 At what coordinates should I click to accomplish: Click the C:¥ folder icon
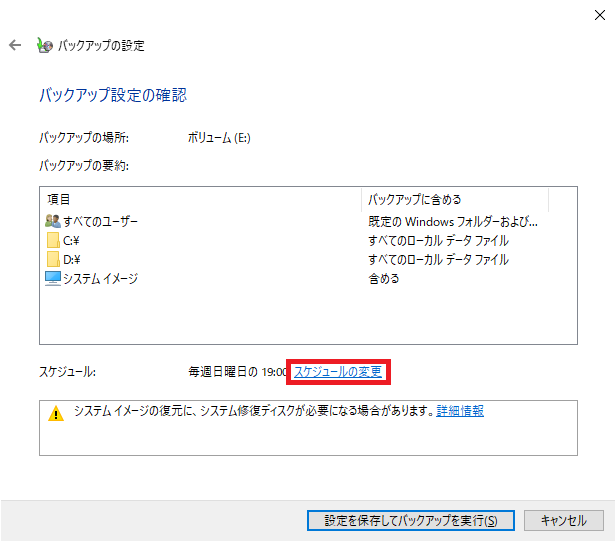tap(53, 240)
